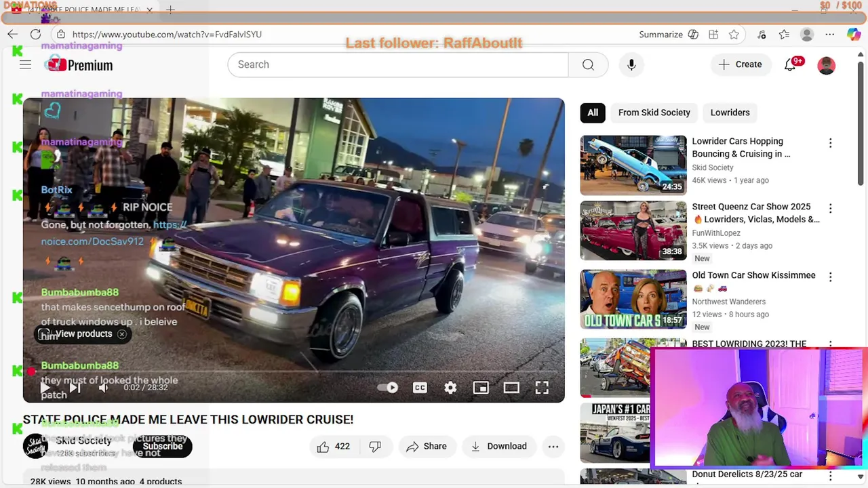Focus the YouTube Search field
Screen dimensions: 868x488
398,64
